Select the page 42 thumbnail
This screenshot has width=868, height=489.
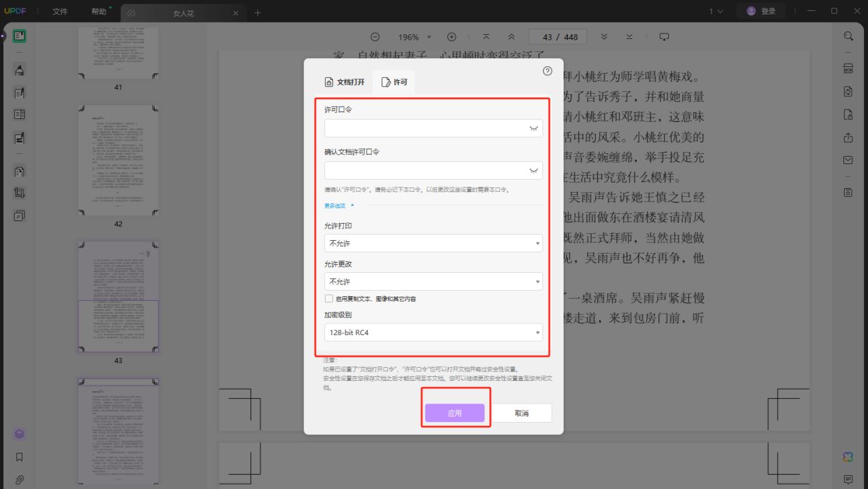tap(118, 160)
